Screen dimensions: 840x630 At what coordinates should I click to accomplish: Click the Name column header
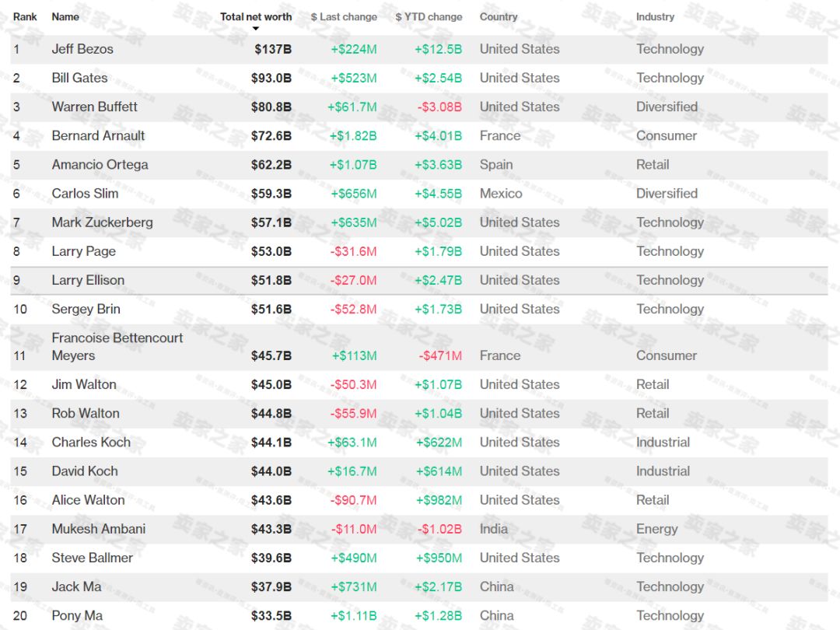coord(65,16)
